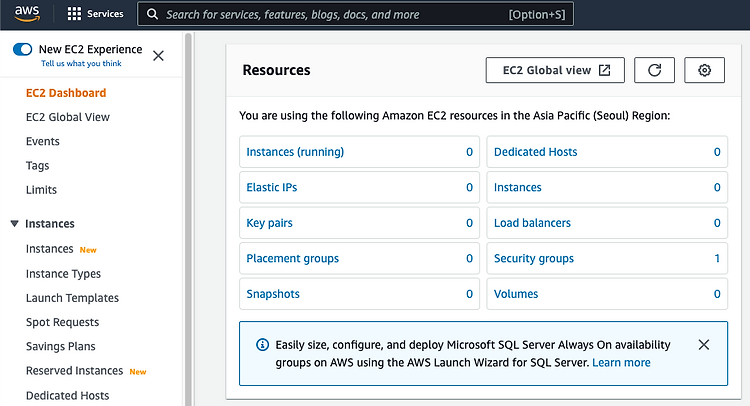Click Key pairs resource link

(269, 223)
